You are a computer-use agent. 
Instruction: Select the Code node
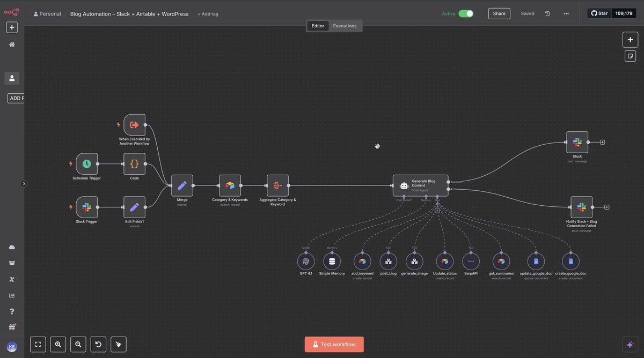point(134,163)
